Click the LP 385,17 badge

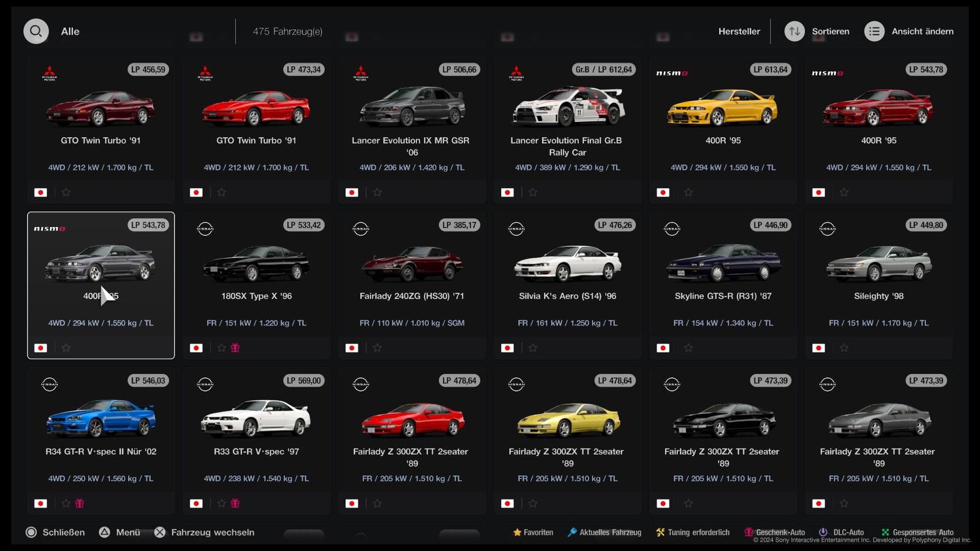[x=459, y=225]
